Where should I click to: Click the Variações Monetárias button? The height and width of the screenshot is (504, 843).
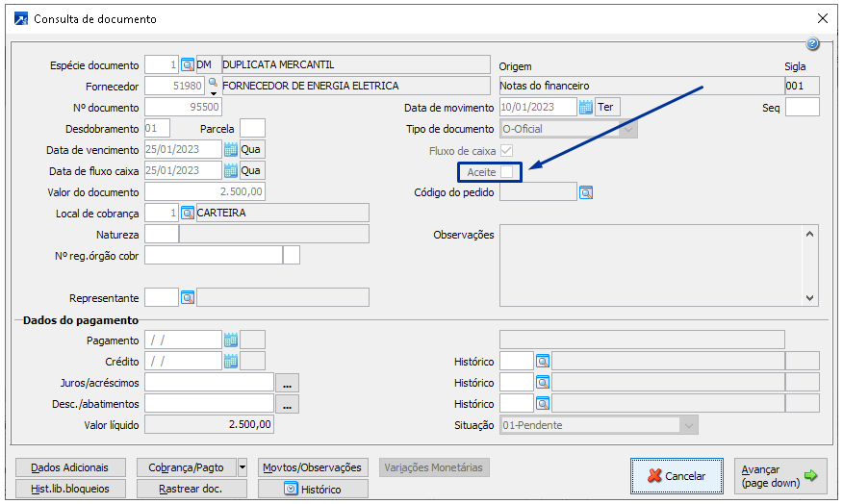(434, 467)
